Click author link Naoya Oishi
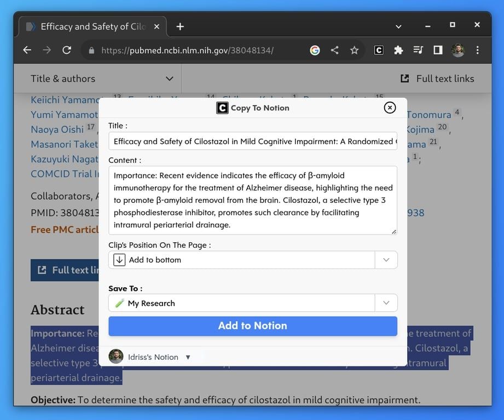Viewport: 504px width, 420px height. point(57,130)
